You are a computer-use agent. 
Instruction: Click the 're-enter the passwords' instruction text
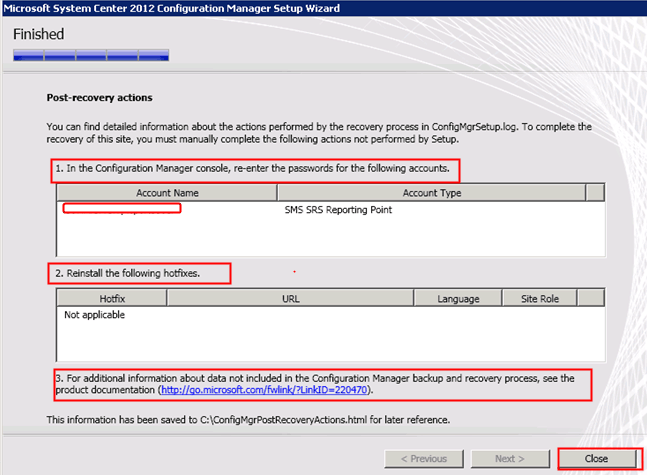(x=253, y=168)
